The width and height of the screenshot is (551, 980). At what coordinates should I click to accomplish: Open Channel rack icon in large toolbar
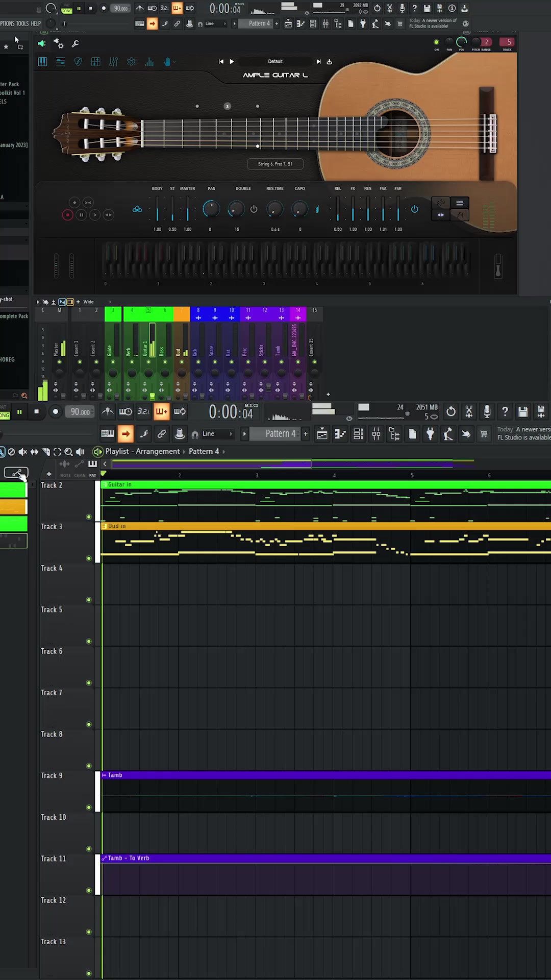(x=358, y=434)
